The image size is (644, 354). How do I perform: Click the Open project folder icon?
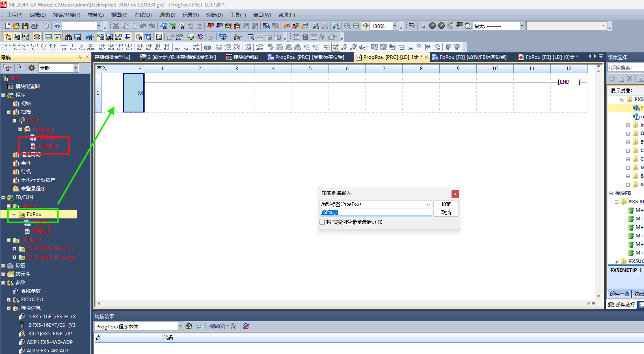pyautogui.click(x=16, y=26)
